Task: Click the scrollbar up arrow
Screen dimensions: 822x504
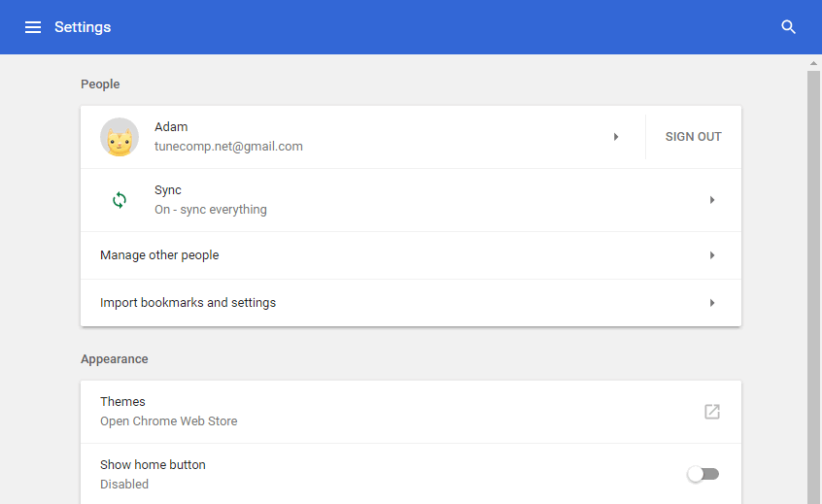Action: tap(813, 63)
